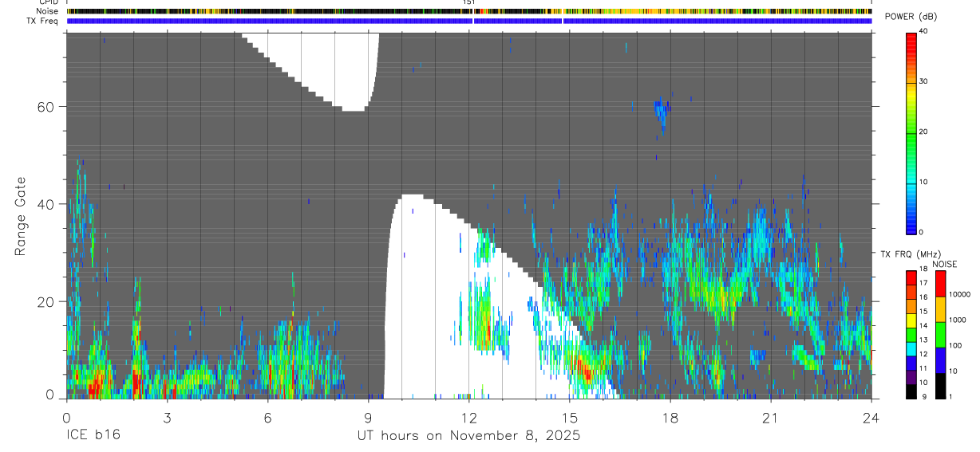This screenshot has height=452, width=980.
Task: Select the green 13-14 MHz segment of TX FRQ bar
Action: [911, 335]
